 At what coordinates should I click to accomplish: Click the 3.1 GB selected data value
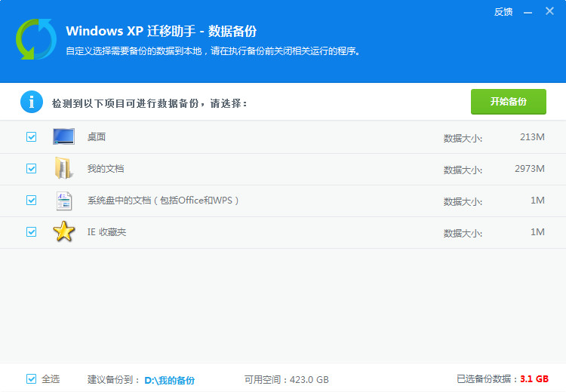tap(534, 379)
